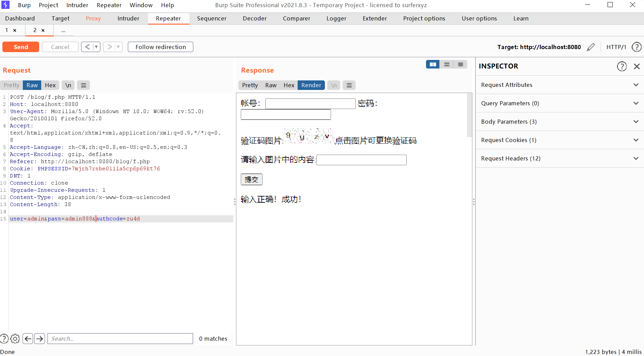
Task: Open the Decoder tab
Action: (255, 18)
